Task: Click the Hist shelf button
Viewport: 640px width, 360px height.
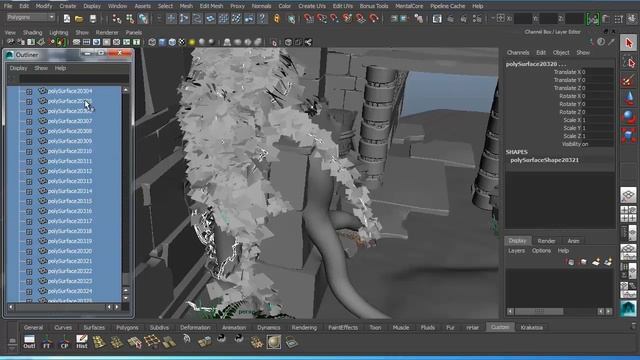Action: click(x=82, y=342)
